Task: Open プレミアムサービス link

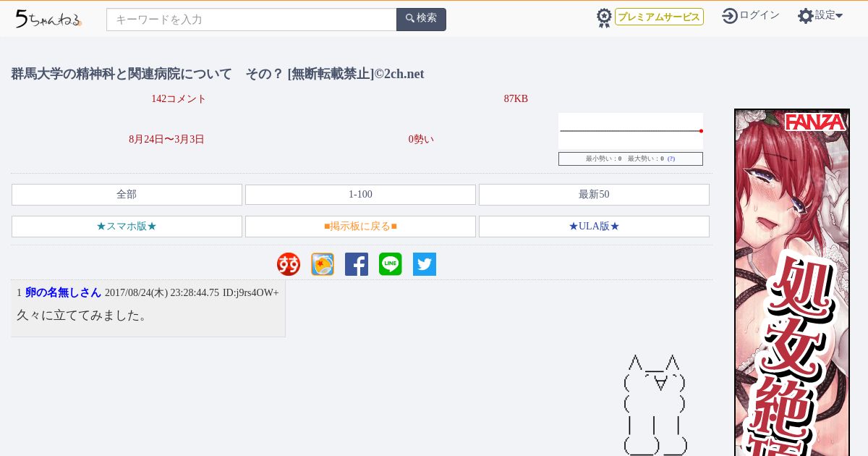Action: click(659, 17)
